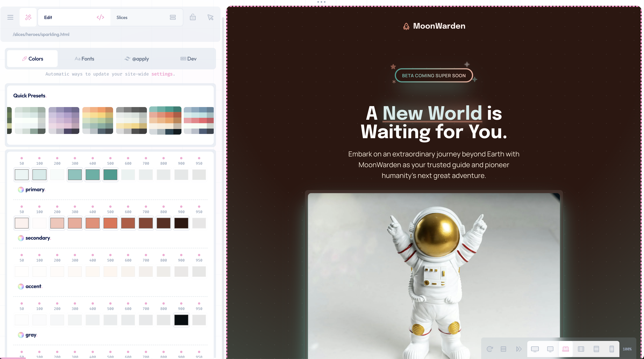The height and width of the screenshot is (359, 644).
Task: Switch preview to mobile phone viewport
Action: 612,349
